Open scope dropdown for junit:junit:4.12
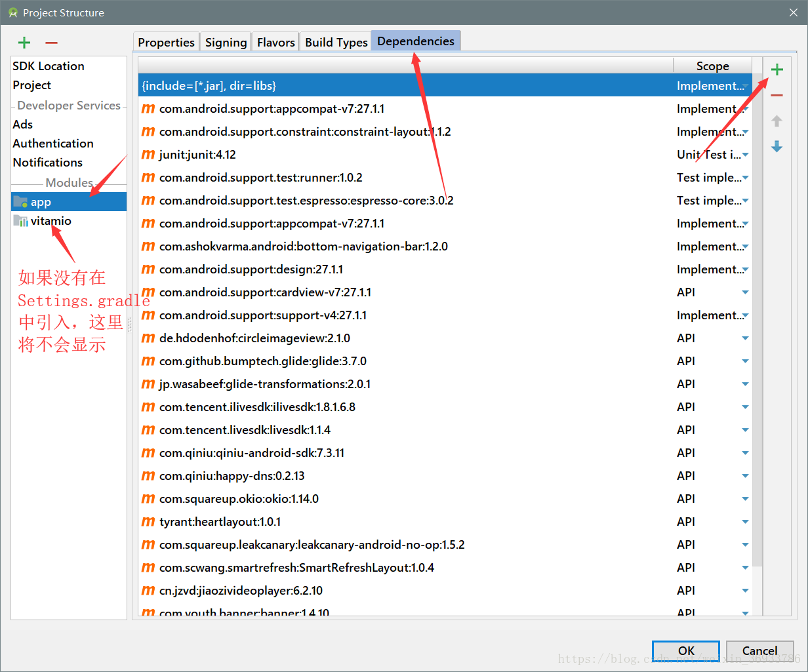Image resolution: width=808 pixels, height=672 pixels. 746,155
